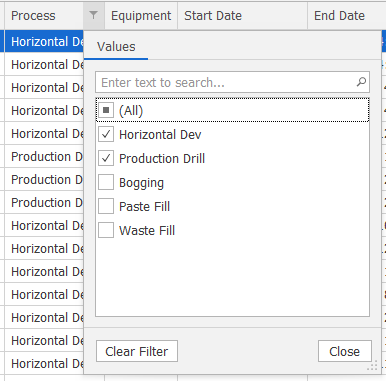Click the Process column filter funnel icon
The height and width of the screenshot is (381, 386).
tap(94, 15)
